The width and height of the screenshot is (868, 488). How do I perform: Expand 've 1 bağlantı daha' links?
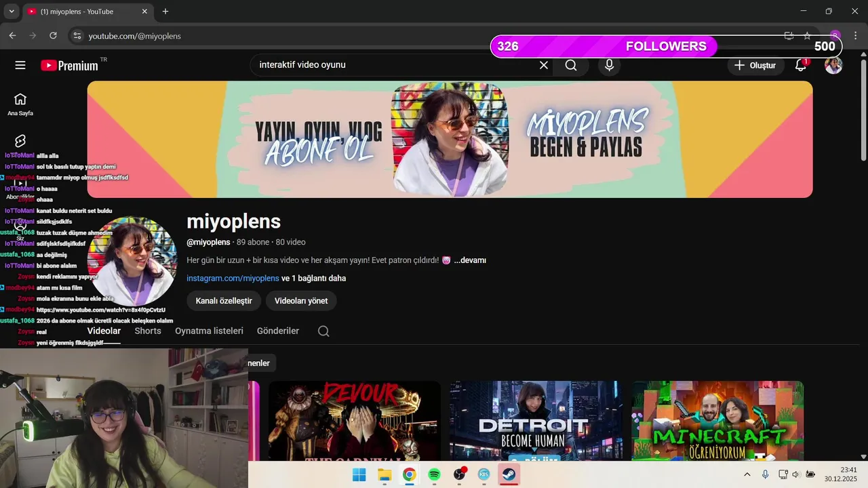pyautogui.click(x=313, y=279)
